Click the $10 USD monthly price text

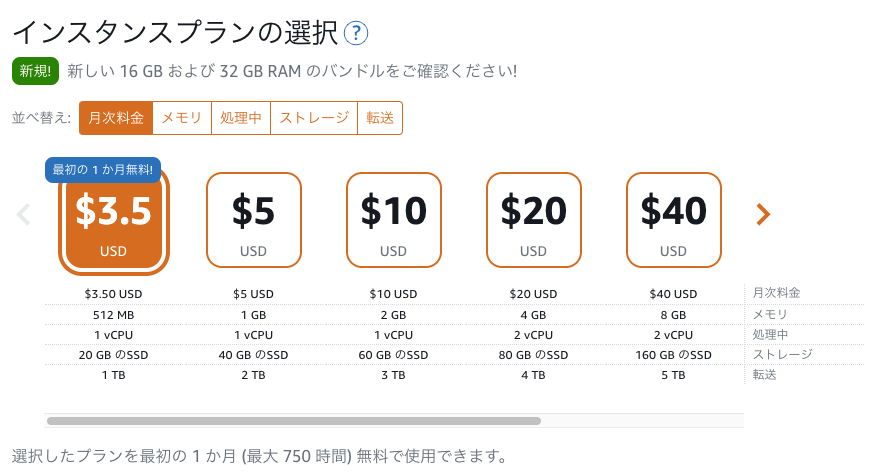[394, 294]
